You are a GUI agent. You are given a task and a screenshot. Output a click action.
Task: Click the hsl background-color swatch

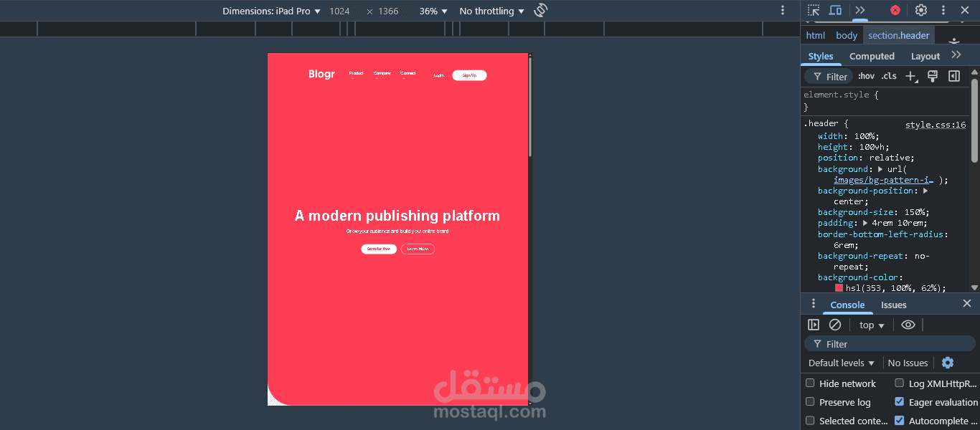(839, 287)
